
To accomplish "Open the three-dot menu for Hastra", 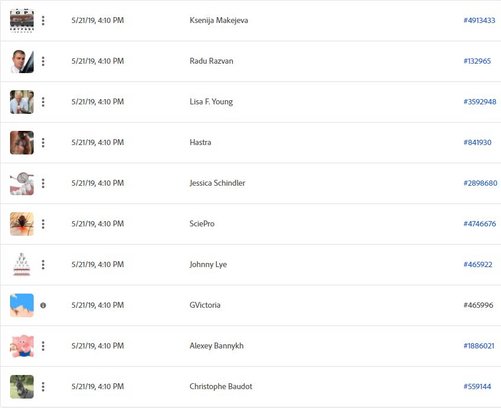I will click(x=43, y=143).
